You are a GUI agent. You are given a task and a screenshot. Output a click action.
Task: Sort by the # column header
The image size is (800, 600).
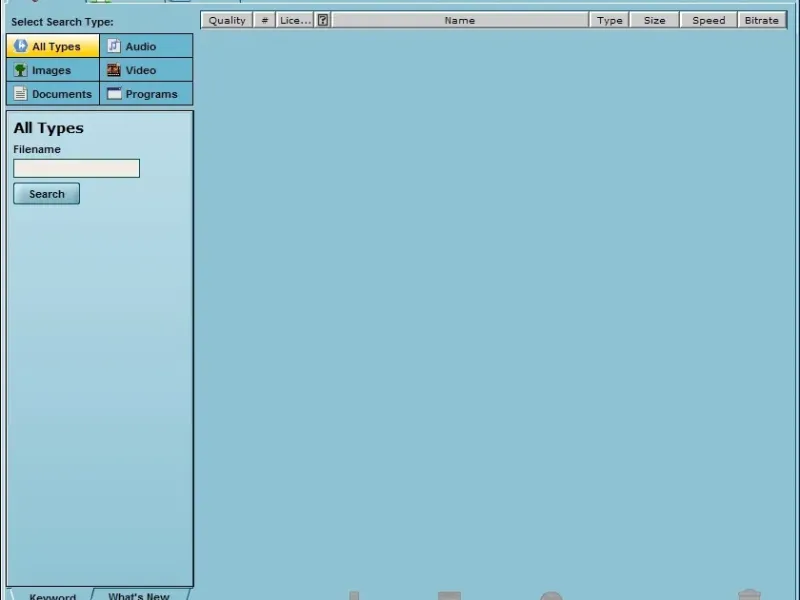coord(264,20)
